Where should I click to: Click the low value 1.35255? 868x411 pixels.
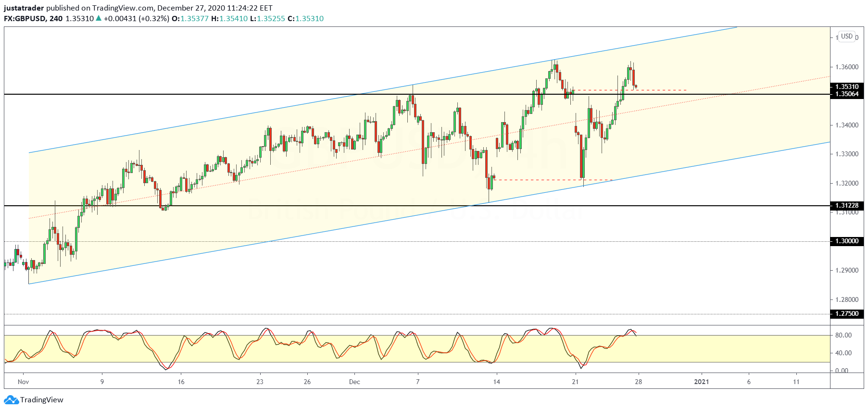[x=271, y=19]
